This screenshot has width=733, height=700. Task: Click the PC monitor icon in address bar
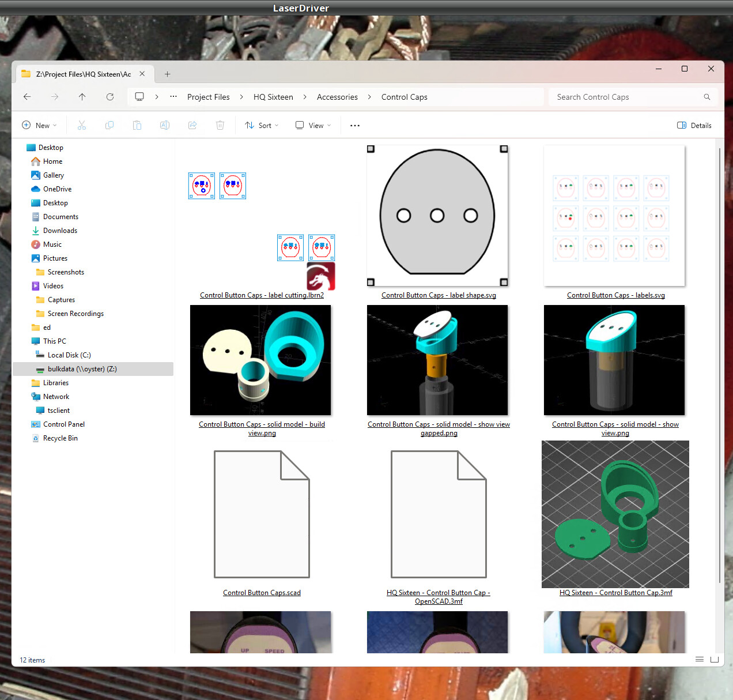[139, 97]
